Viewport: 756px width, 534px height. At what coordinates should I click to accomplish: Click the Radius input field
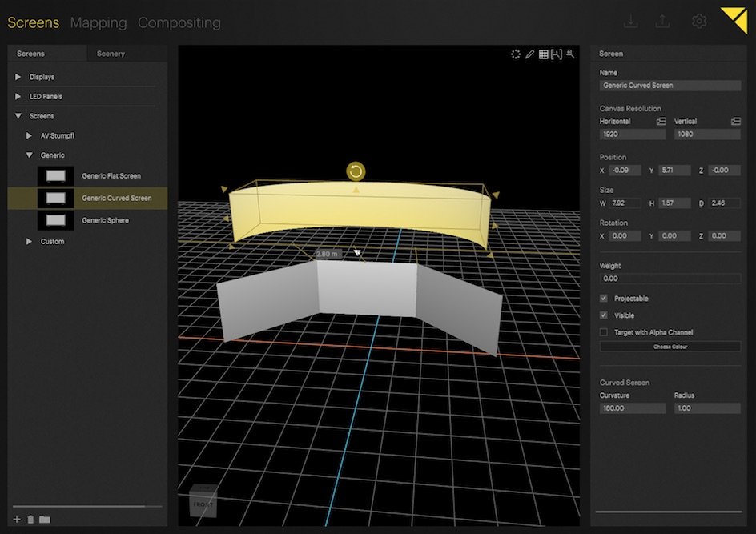[707, 408]
